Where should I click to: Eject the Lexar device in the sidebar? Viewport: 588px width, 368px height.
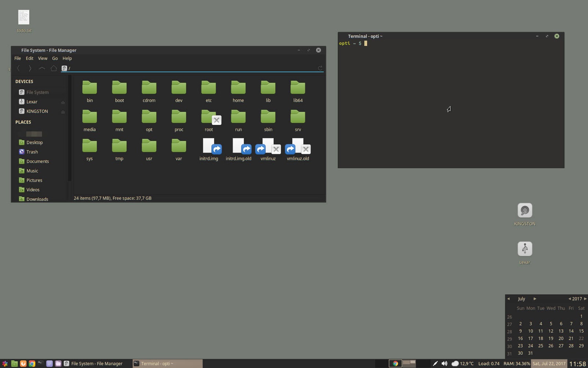(x=63, y=102)
